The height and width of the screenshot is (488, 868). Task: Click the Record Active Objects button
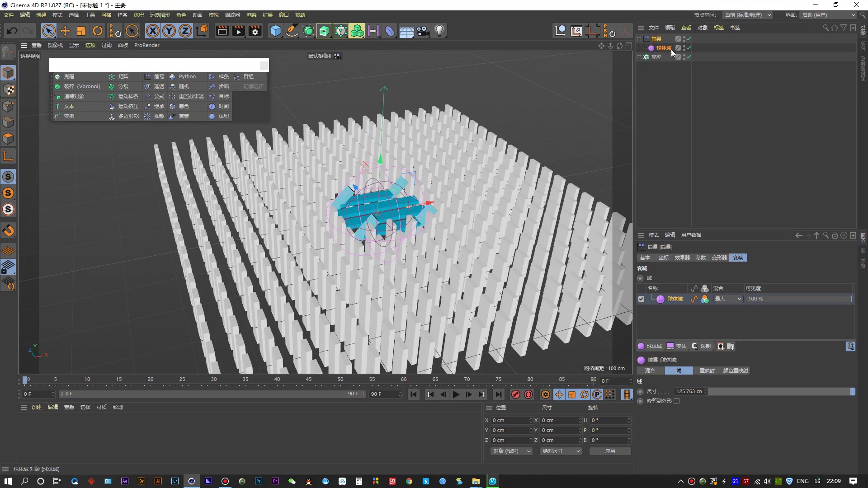click(x=515, y=394)
